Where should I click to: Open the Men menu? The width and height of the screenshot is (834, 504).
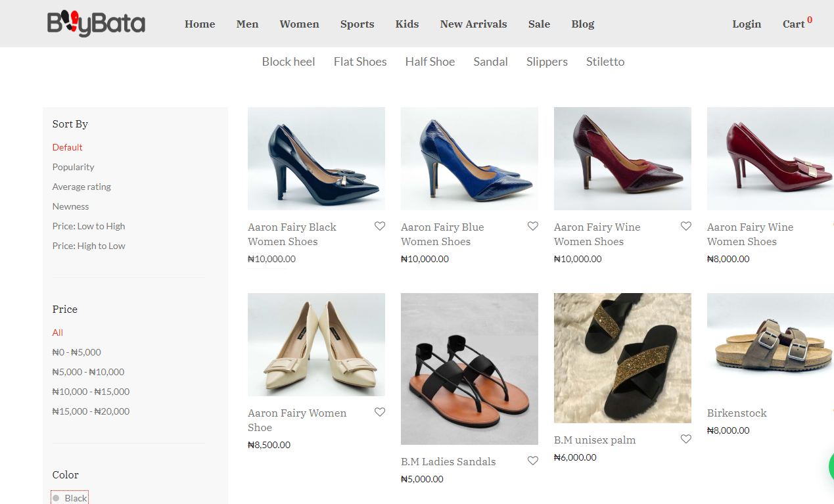coord(247,24)
